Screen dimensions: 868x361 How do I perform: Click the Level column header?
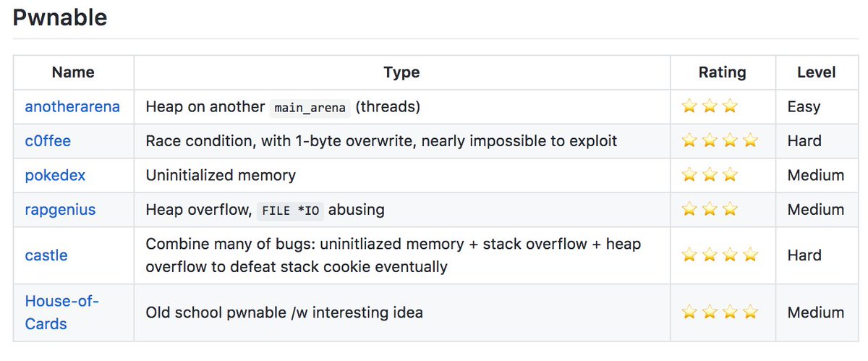tap(816, 72)
